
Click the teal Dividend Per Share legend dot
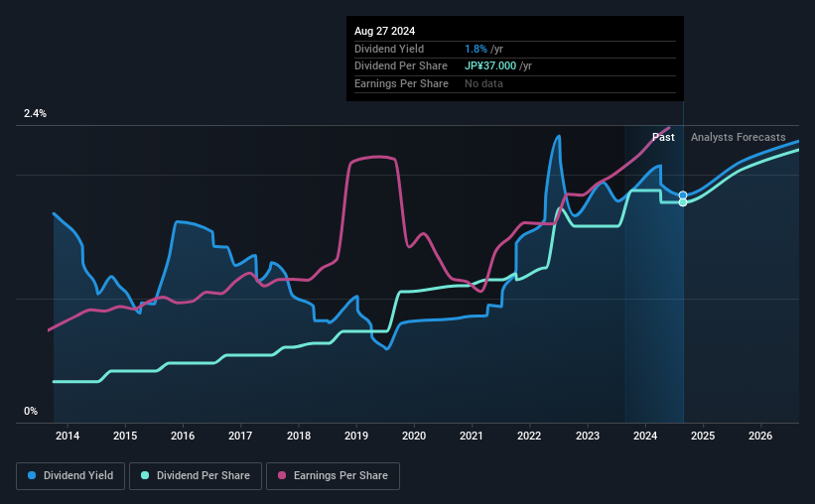[x=145, y=475]
